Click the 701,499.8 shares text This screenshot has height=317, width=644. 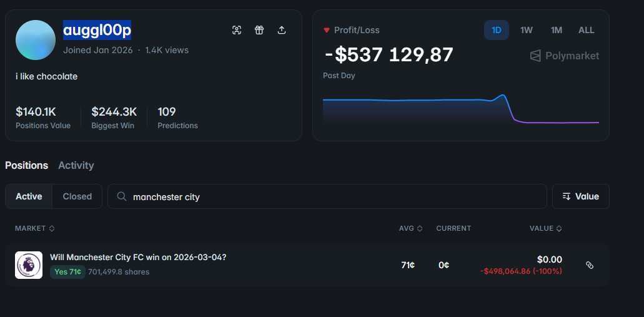(x=119, y=272)
